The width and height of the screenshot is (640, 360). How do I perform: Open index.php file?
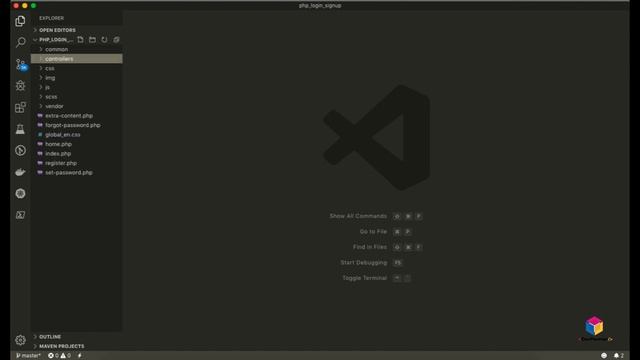77,153
